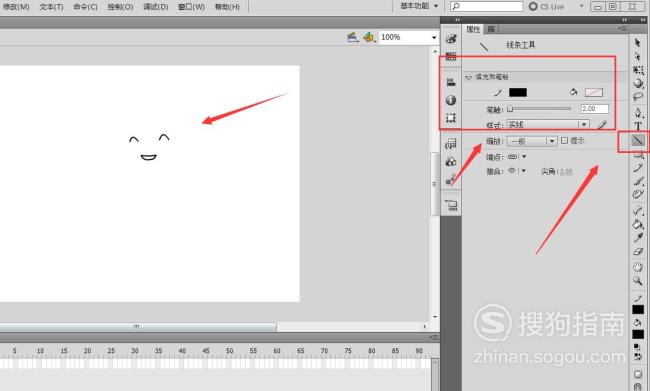Click the 基本功能 workspace switcher
Viewport: 650px width, 391px height.
(419, 6)
